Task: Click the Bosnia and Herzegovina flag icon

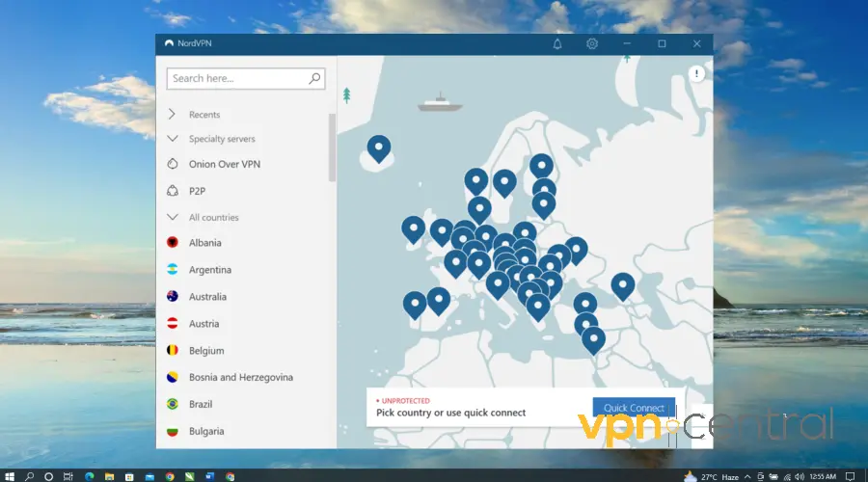Action: point(173,377)
